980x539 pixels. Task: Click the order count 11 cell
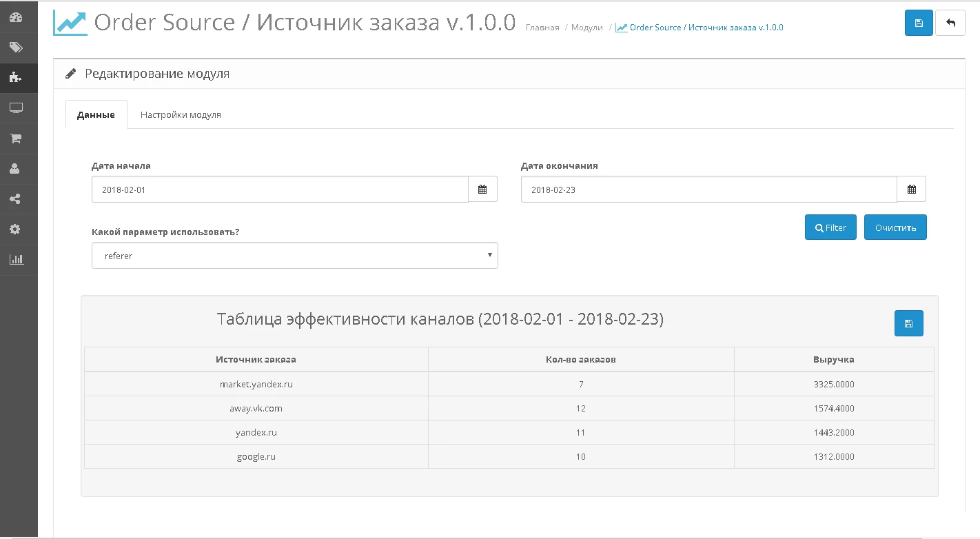tap(581, 432)
